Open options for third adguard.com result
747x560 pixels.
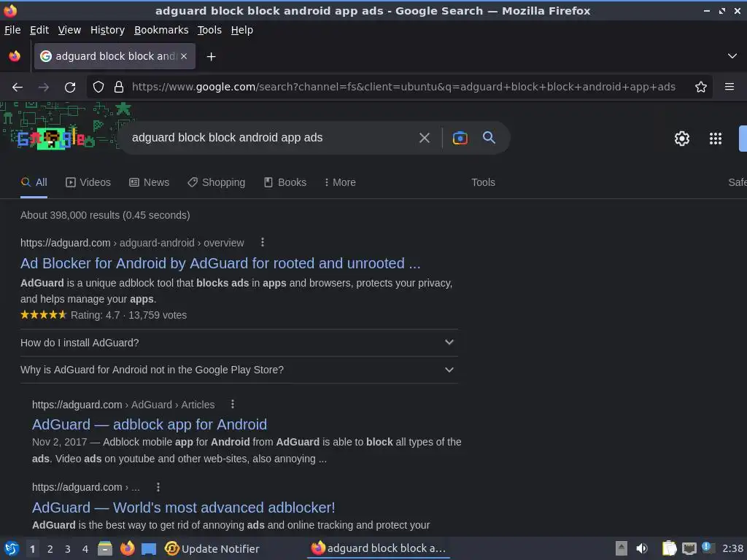[158, 487]
